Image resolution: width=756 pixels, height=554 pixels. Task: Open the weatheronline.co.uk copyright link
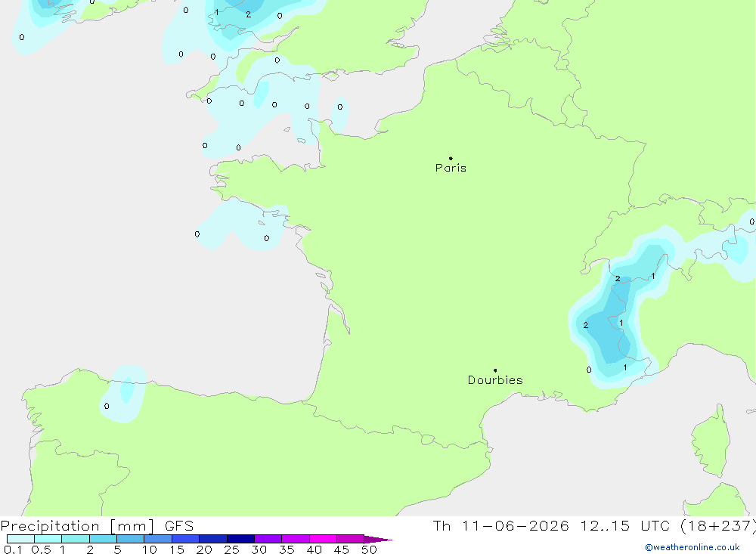tap(692, 547)
